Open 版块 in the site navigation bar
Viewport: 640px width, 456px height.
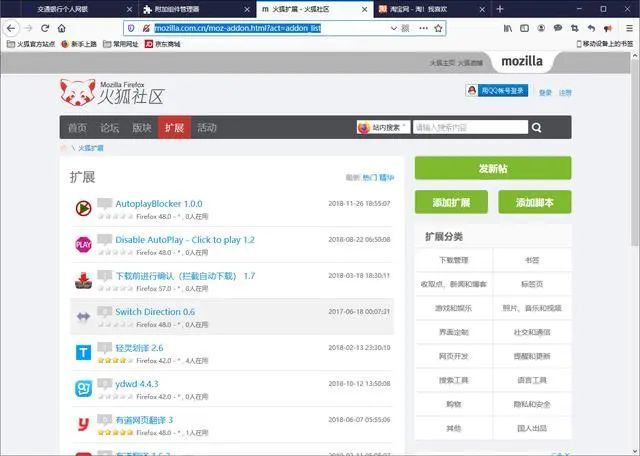click(142, 127)
